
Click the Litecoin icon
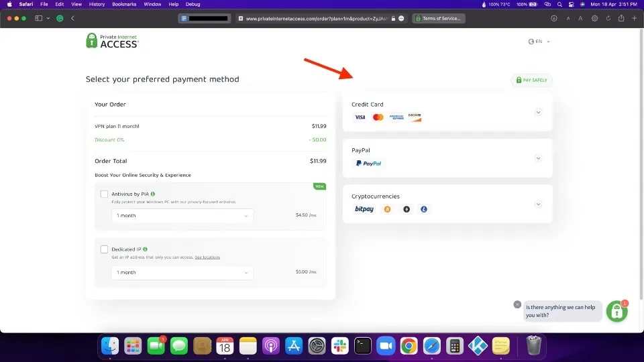pos(424,209)
